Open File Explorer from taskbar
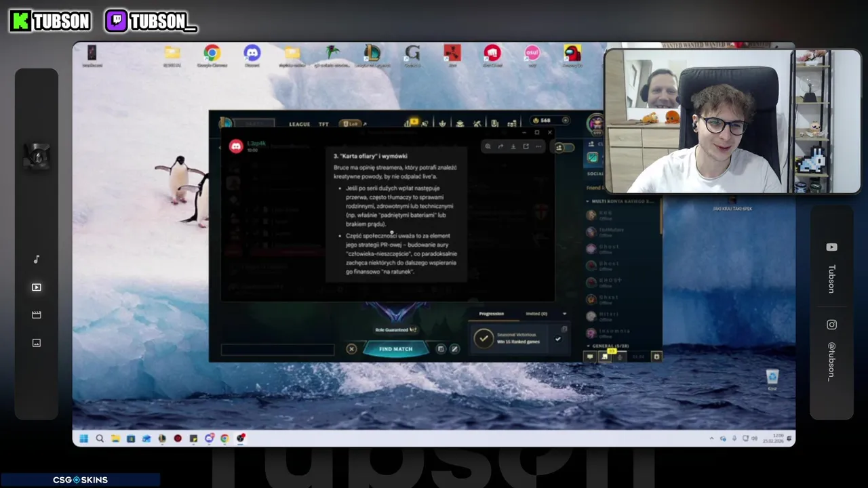Screen dimensions: 868x488 pyautogui.click(x=115, y=439)
